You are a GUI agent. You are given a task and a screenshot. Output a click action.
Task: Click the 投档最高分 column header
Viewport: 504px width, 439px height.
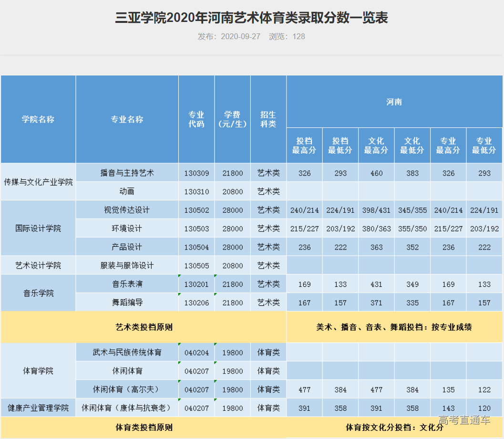pyautogui.click(x=305, y=145)
